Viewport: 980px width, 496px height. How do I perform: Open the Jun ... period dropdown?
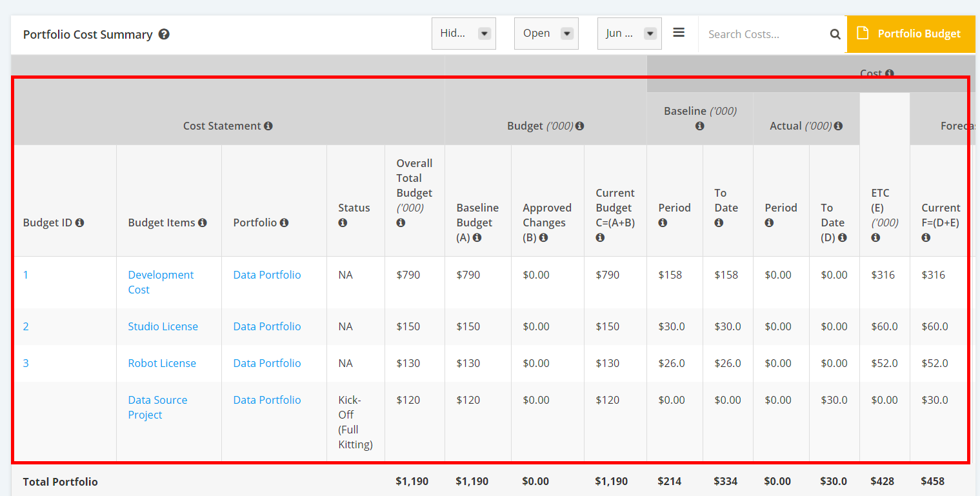tap(630, 34)
